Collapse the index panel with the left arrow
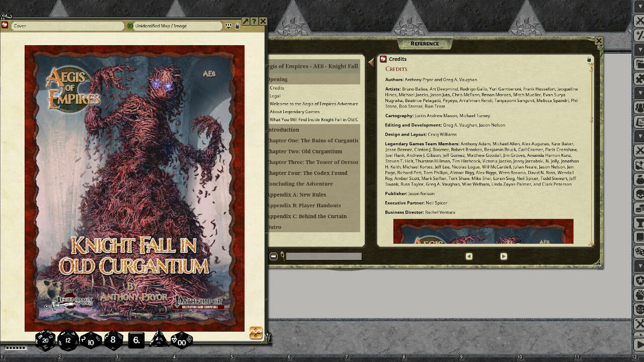The height and width of the screenshot is (362, 644). [x=371, y=62]
